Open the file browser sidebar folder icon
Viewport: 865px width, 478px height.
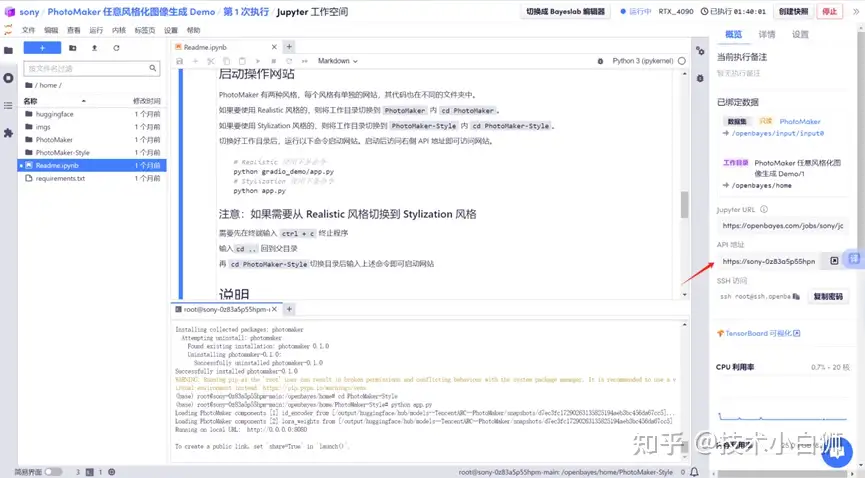click(x=8, y=50)
